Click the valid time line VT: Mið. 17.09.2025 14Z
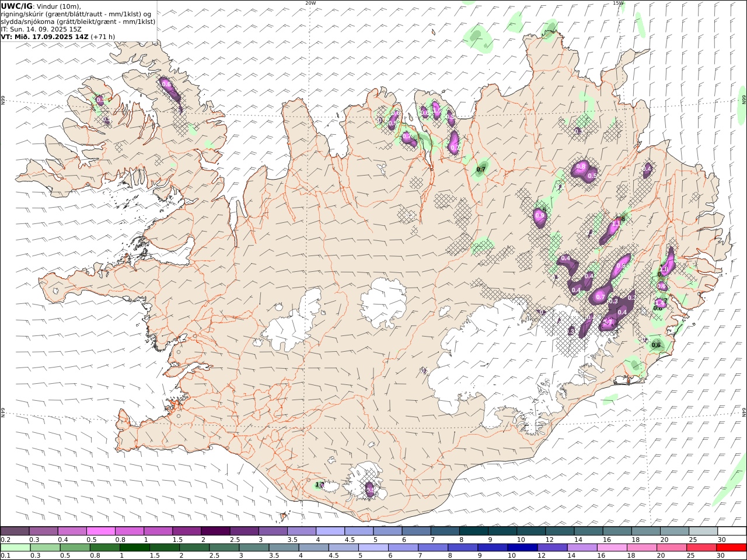 (x=44, y=36)
